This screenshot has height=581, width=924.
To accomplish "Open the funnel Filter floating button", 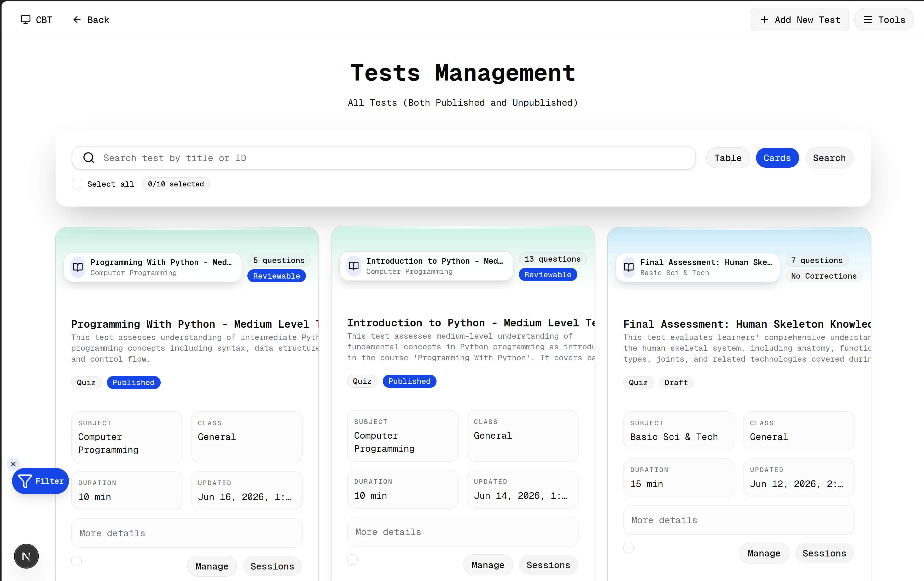I will pyautogui.click(x=40, y=481).
